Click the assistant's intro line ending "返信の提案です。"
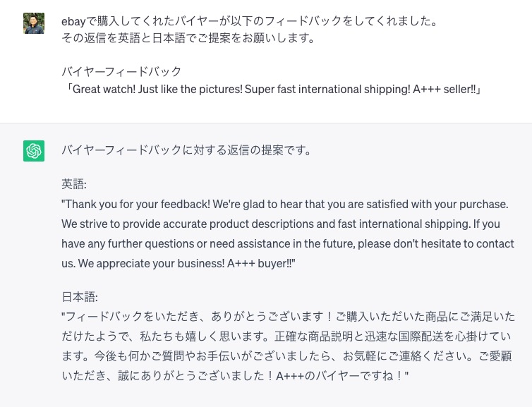The image size is (532, 407). pyautogui.click(x=186, y=150)
